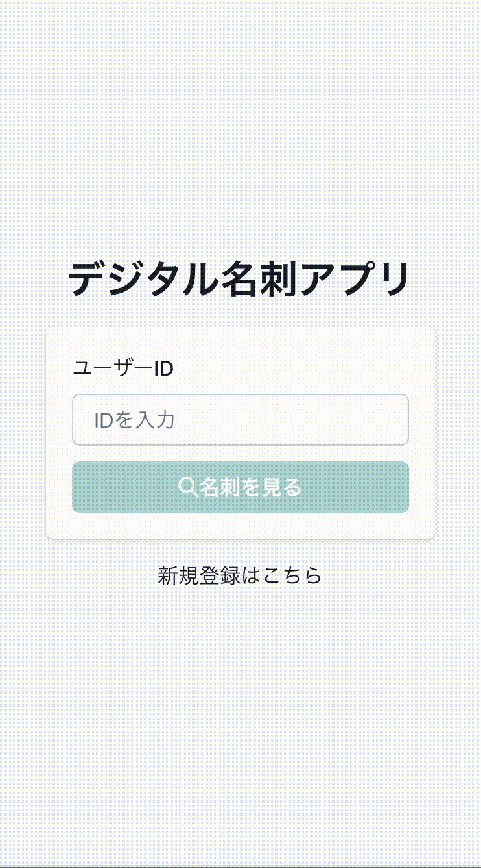481x868 pixels.
Task: Select the word 新規登録 in the link
Action: tap(198, 575)
